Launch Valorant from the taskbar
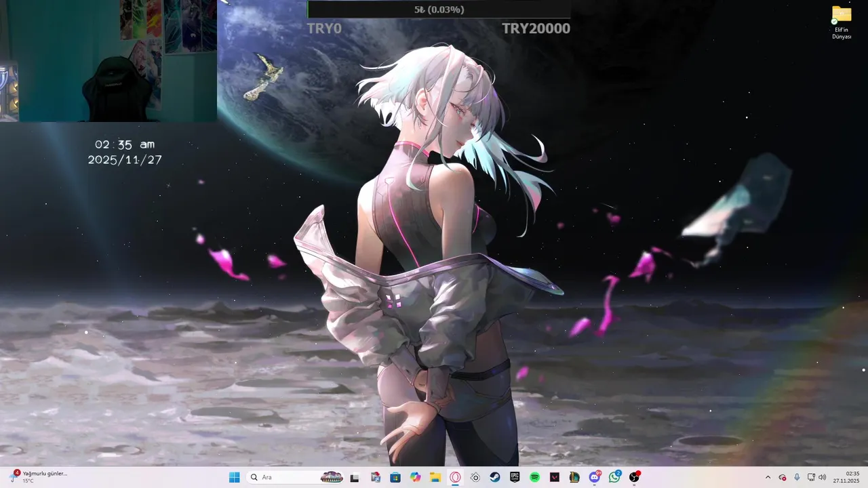The width and height of the screenshot is (868, 488). coord(555,477)
